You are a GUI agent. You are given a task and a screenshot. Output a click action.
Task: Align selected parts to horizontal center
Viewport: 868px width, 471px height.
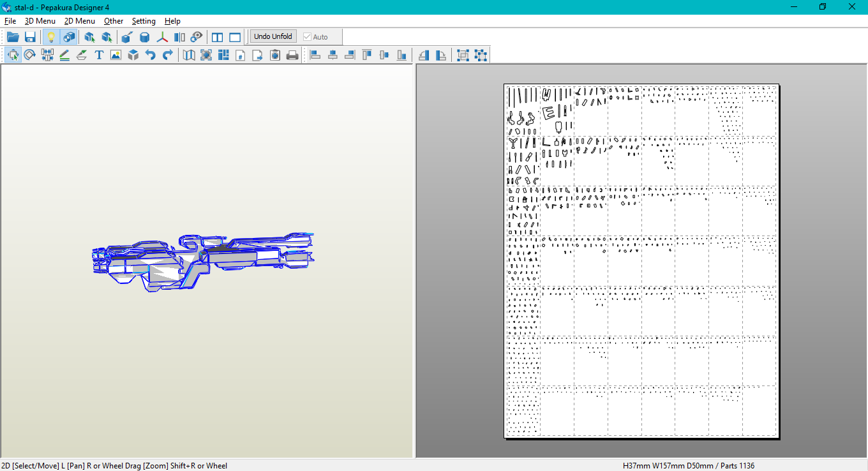point(333,55)
